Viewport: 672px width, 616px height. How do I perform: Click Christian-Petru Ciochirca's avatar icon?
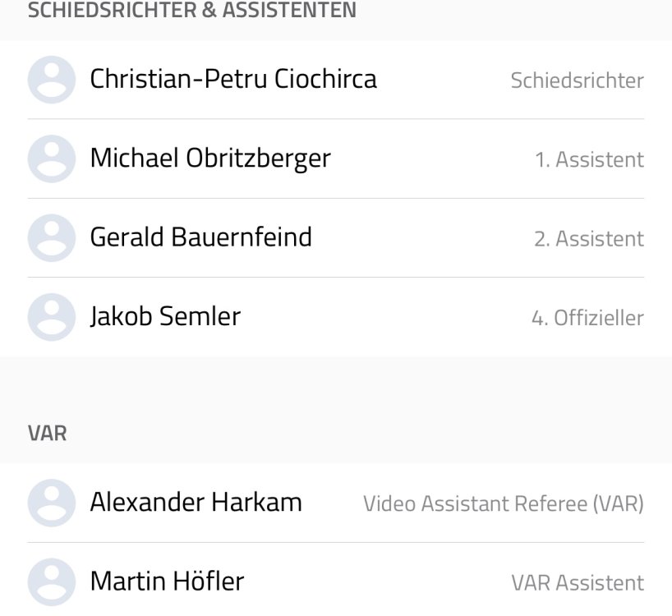click(x=52, y=80)
